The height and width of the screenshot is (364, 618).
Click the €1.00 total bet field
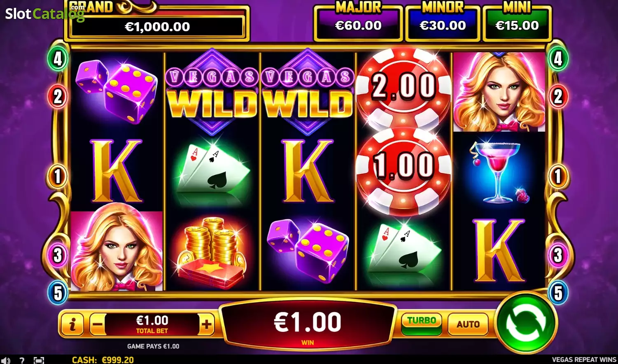152,325
